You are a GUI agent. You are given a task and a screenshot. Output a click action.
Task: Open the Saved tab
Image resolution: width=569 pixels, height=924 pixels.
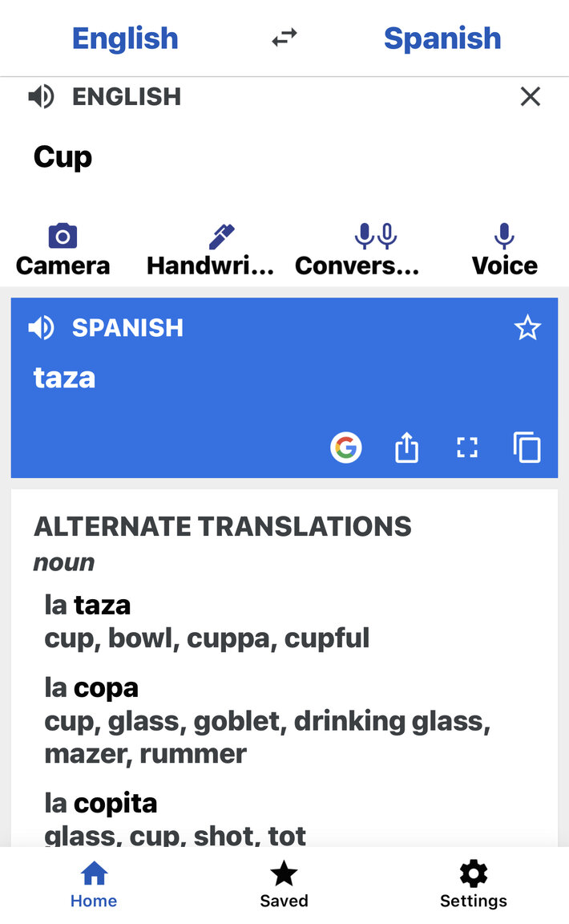click(x=284, y=885)
